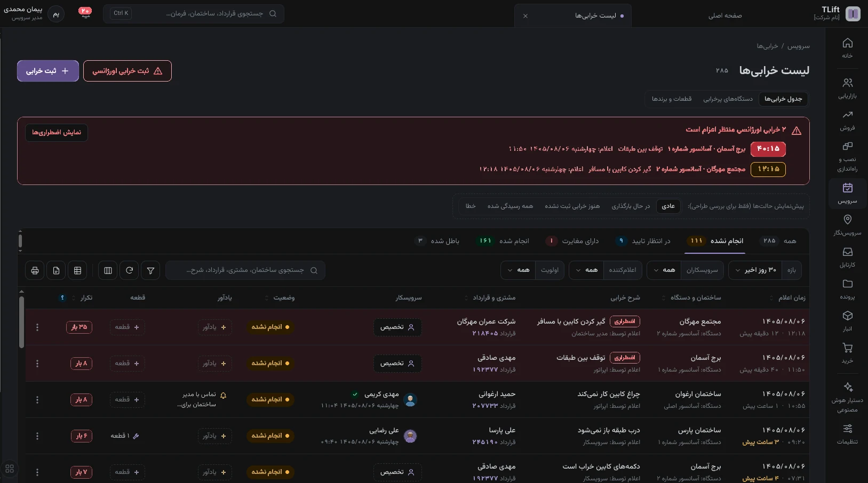Sort by زمان اعلام column header
This screenshot has width=868, height=483.
coord(788,297)
